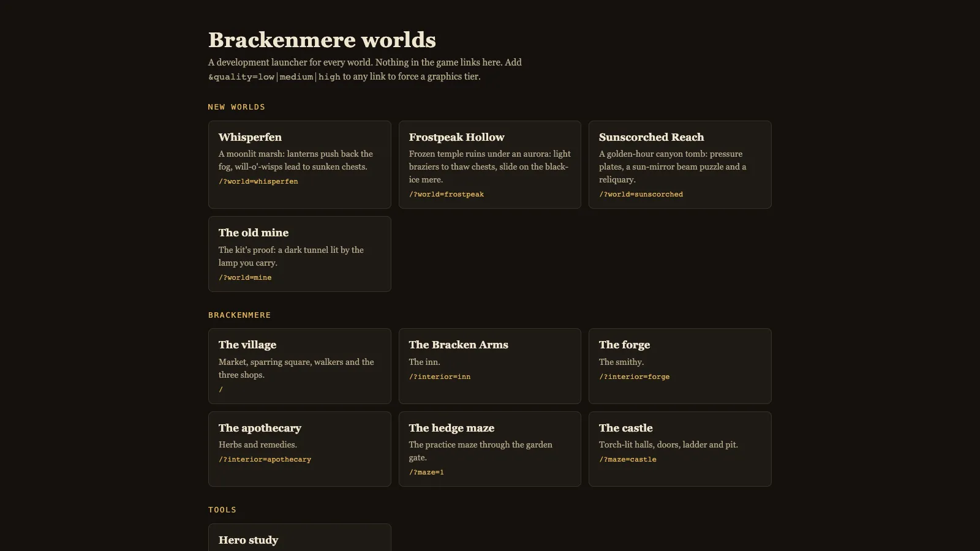Click the /?interior=forge path text
Image resolution: width=980 pixels, height=551 pixels.
(635, 377)
